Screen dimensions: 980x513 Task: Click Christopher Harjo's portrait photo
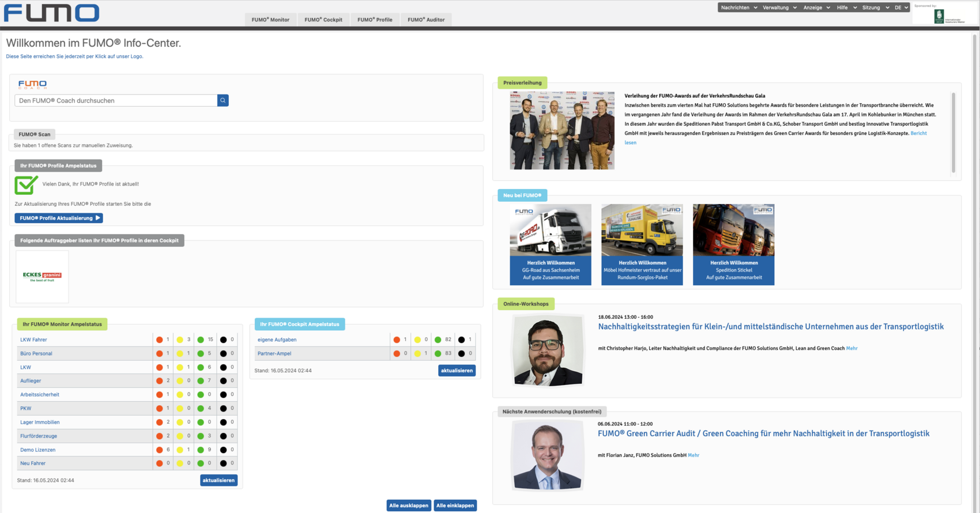tap(548, 350)
